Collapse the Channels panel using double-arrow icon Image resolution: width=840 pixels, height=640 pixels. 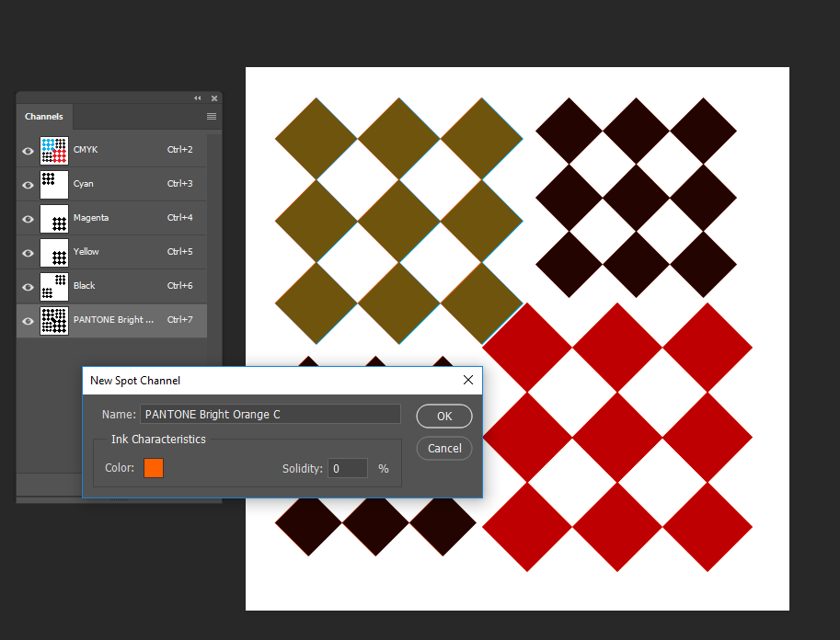click(197, 98)
